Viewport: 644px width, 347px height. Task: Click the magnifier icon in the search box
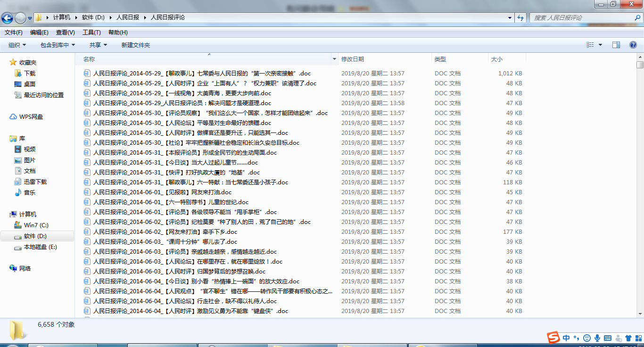[x=637, y=17]
